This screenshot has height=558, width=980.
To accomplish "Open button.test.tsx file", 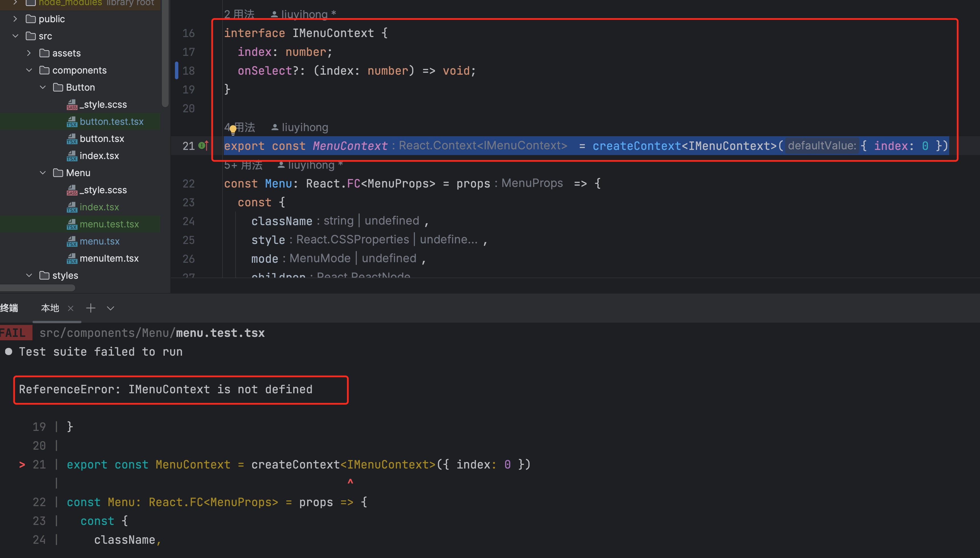I will (111, 121).
